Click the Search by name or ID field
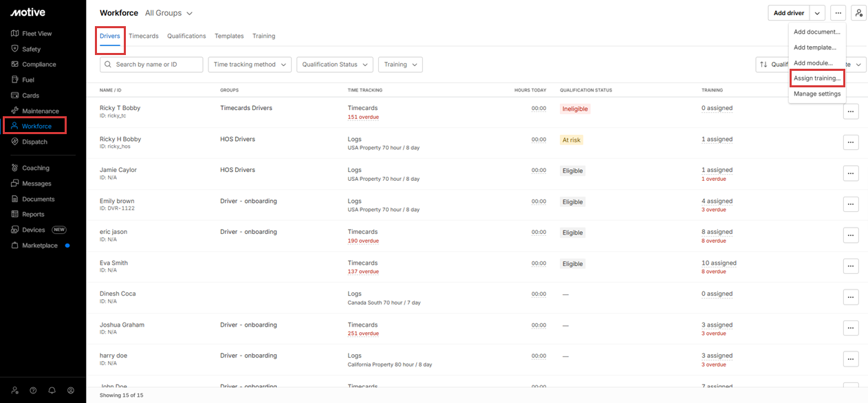The height and width of the screenshot is (403, 868). click(151, 65)
